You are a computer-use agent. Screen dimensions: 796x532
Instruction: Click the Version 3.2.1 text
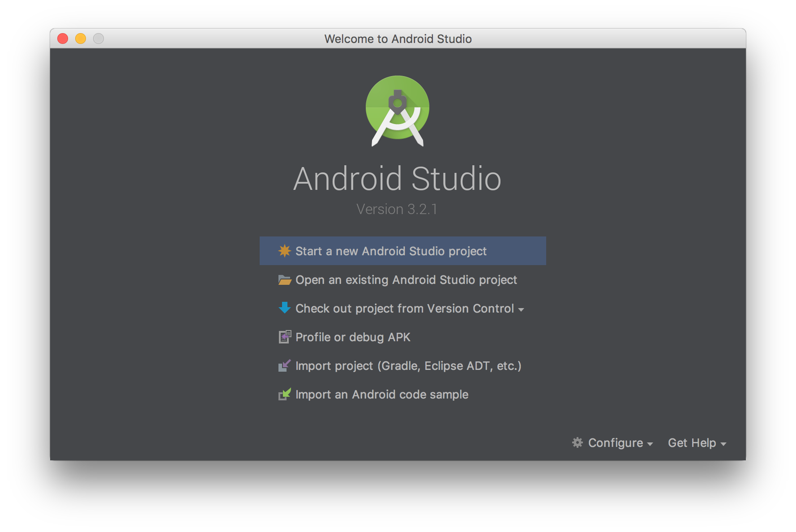pyautogui.click(x=397, y=209)
